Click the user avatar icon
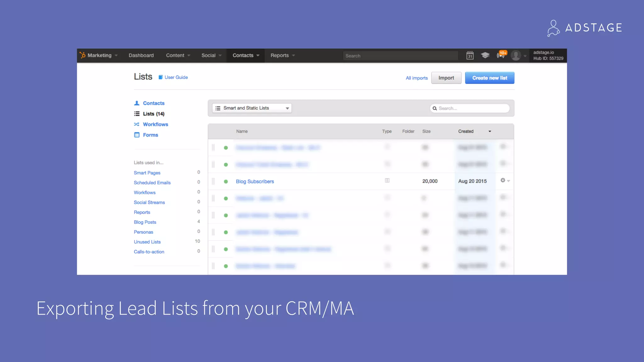This screenshot has height=362, width=644. [516, 55]
